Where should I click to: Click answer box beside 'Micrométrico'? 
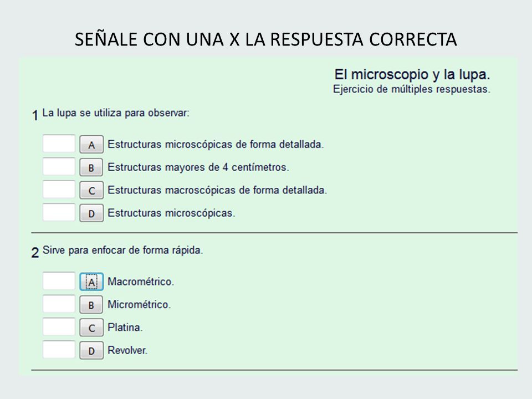coord(59,304)
